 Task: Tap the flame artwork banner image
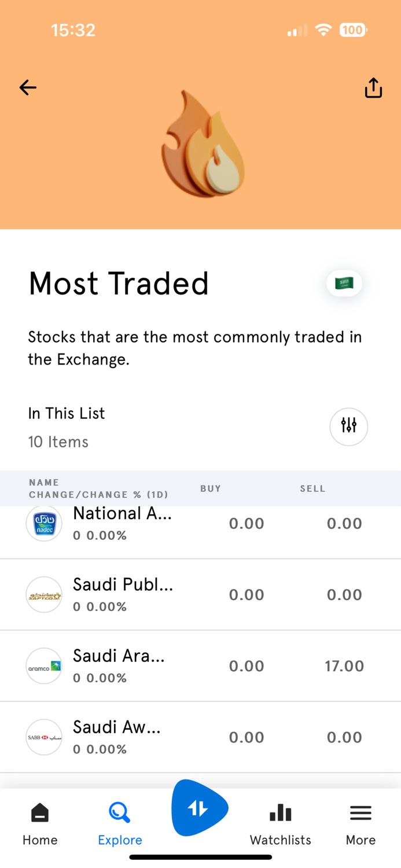[x=202, y=145]
